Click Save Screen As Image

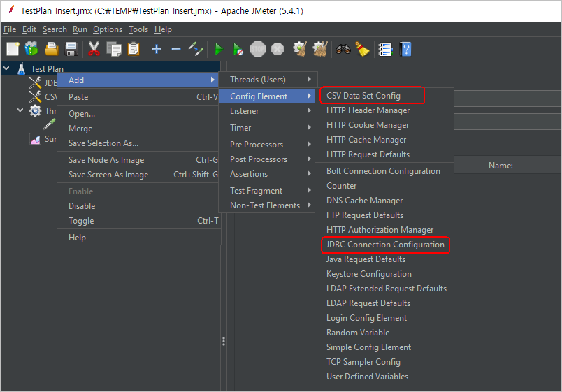(x=139, y=175)
